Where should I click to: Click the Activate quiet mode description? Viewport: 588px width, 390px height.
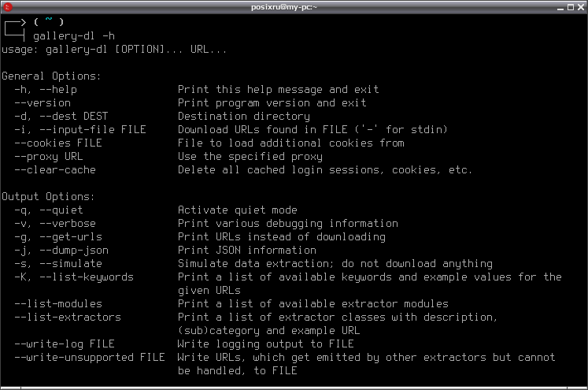(x=238, y=210)
